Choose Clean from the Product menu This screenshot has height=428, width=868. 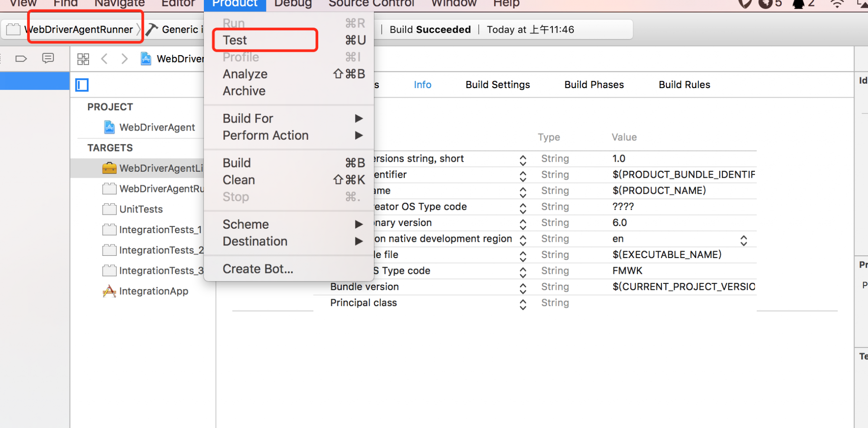pos(289,180)
